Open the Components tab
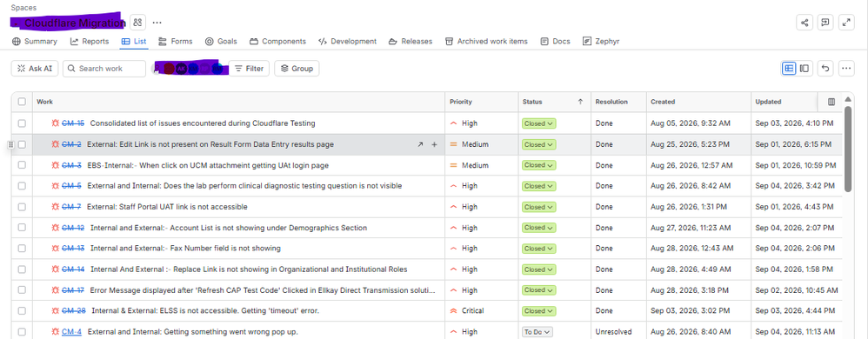The height and width of the screenshot is (339, 868). 277,42
